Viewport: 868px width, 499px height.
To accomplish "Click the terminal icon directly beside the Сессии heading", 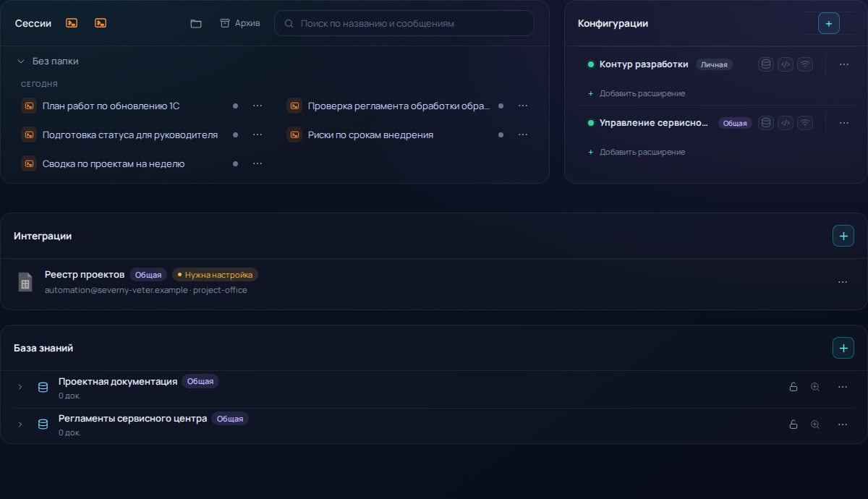I will [x=72, y=23].
